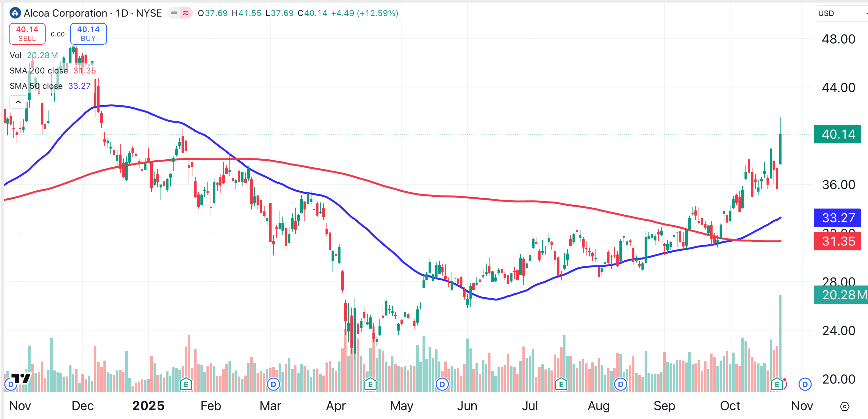The image size is (868, 419).
Task: Click the earnings marker in mid-April
Action: click(370, 384)
